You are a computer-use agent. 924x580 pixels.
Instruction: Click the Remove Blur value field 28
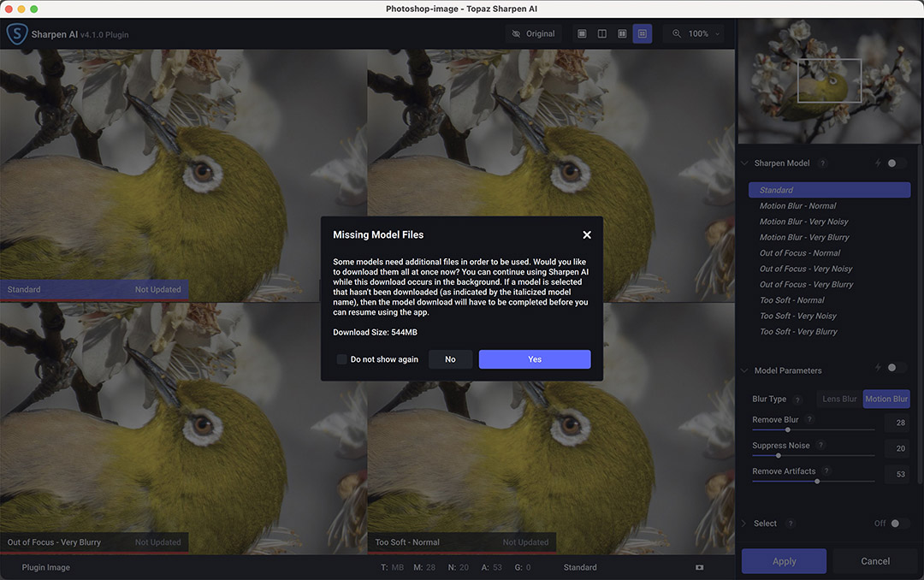click(x=897, y=423)
